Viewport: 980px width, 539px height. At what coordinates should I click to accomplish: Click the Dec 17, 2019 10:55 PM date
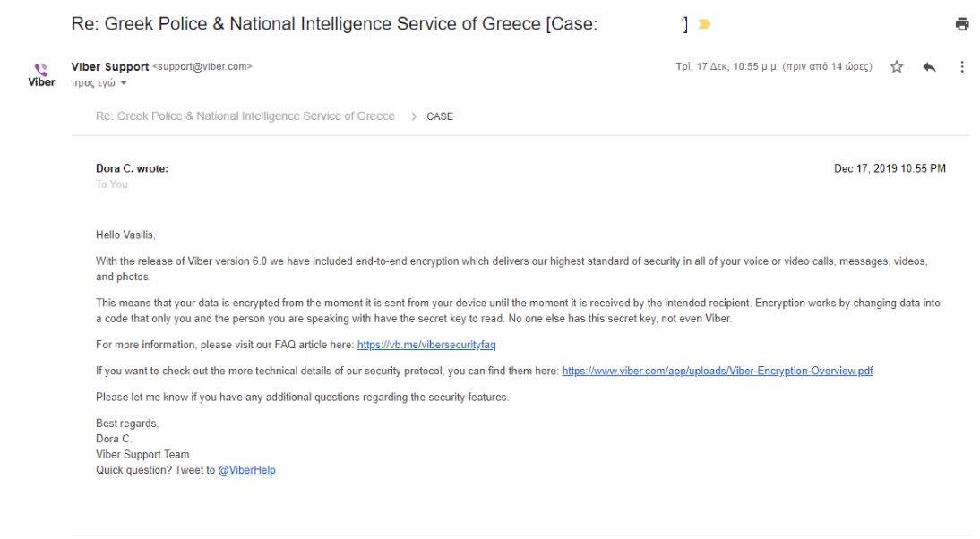coord(890,168)
